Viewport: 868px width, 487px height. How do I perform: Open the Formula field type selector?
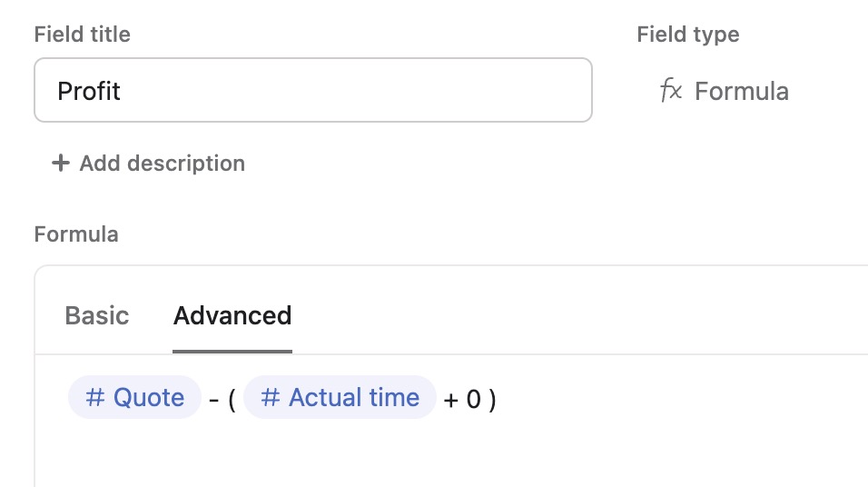click(x=725, y=91)
